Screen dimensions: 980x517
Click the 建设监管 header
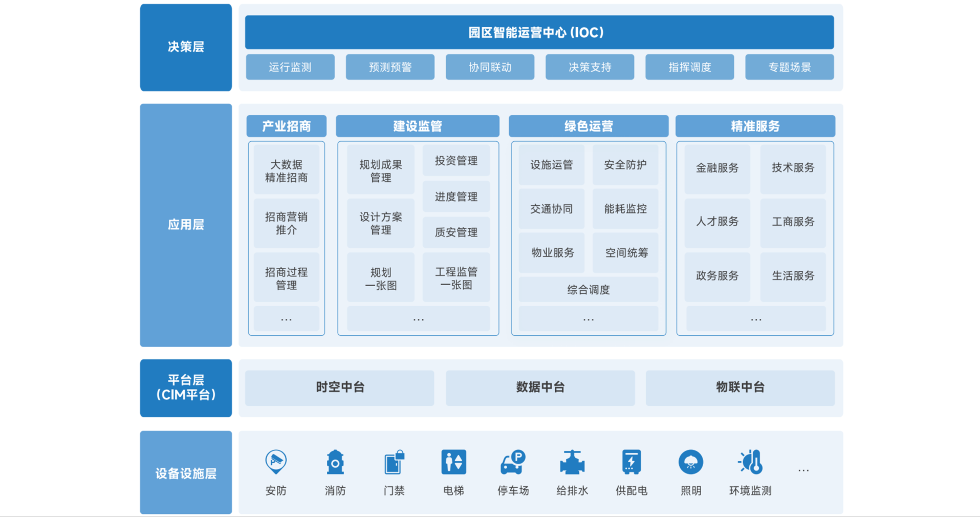417,126
